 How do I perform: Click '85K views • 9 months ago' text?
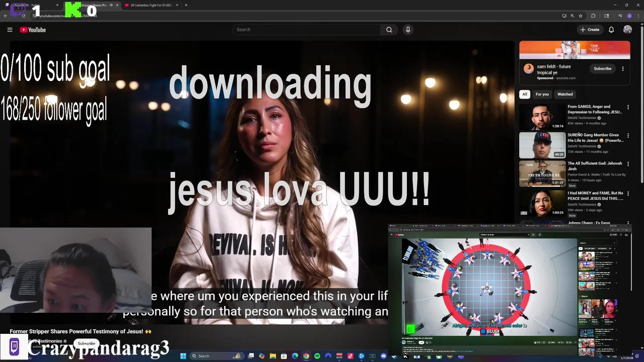[x=587, y=123]
